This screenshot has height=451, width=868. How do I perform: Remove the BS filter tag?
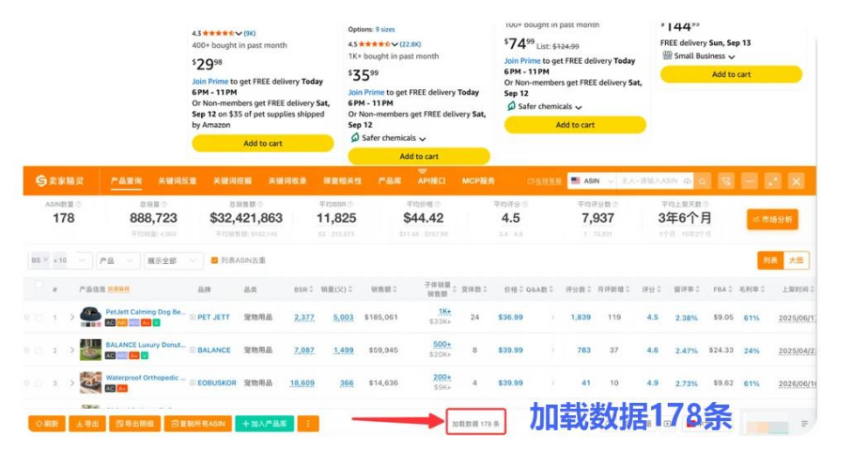point(46,259)
